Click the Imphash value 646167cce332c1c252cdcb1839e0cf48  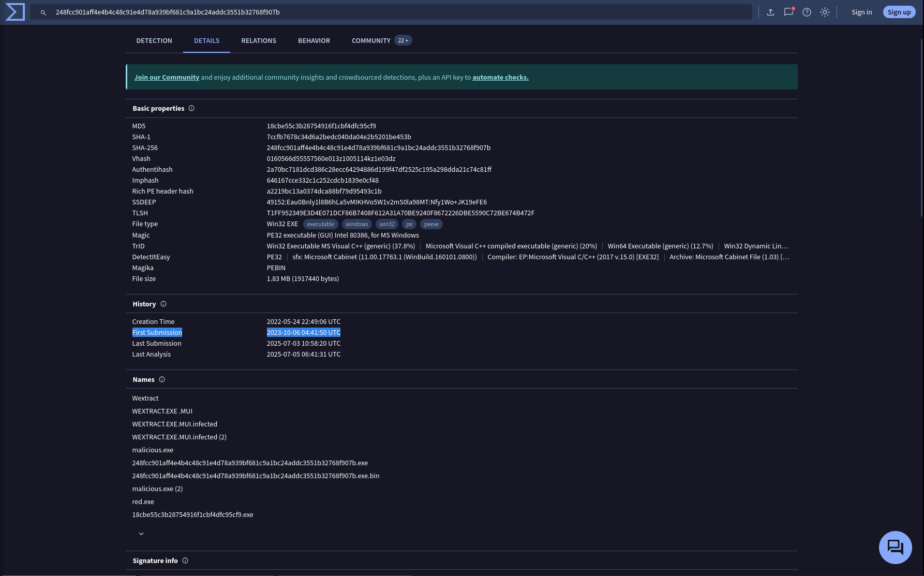point(322,180)
